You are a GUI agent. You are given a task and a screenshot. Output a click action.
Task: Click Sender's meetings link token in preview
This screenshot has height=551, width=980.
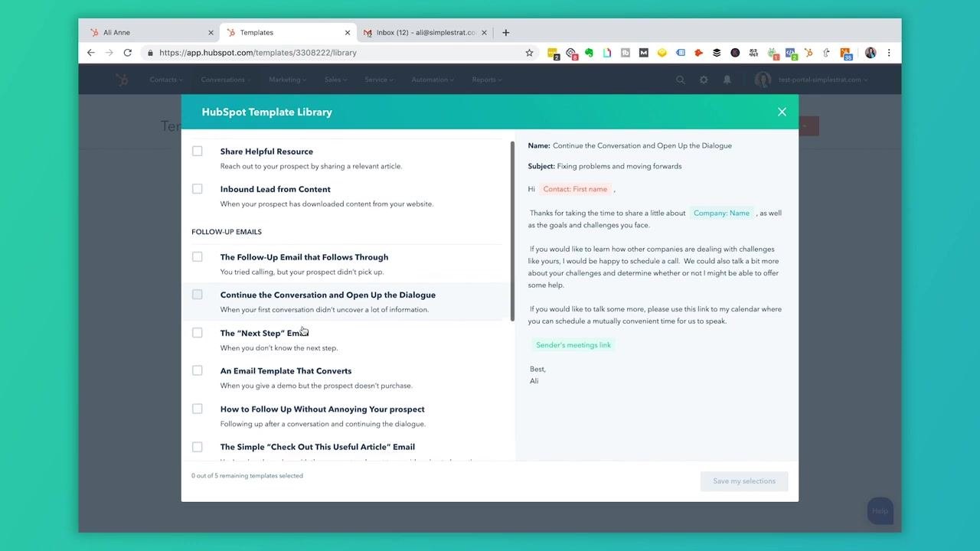573,345
